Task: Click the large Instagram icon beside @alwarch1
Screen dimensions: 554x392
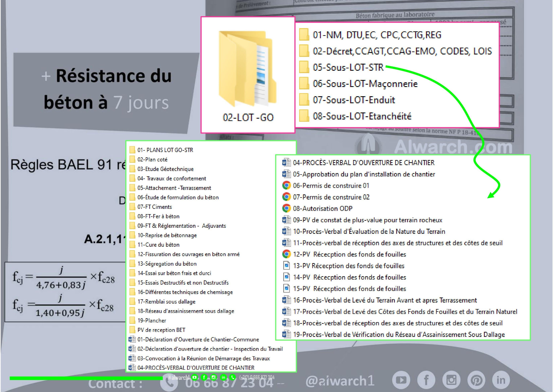Action: pyautogui.click(x=451, y=380)
